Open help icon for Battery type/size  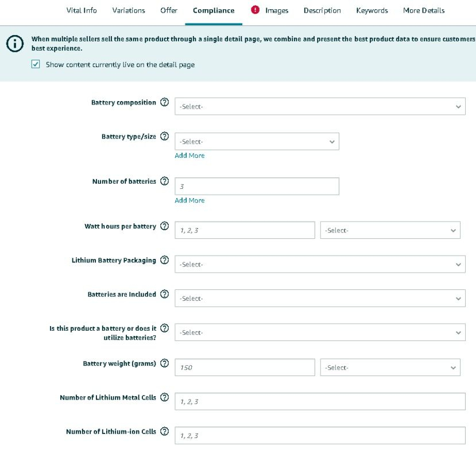(x=165, y=136)
